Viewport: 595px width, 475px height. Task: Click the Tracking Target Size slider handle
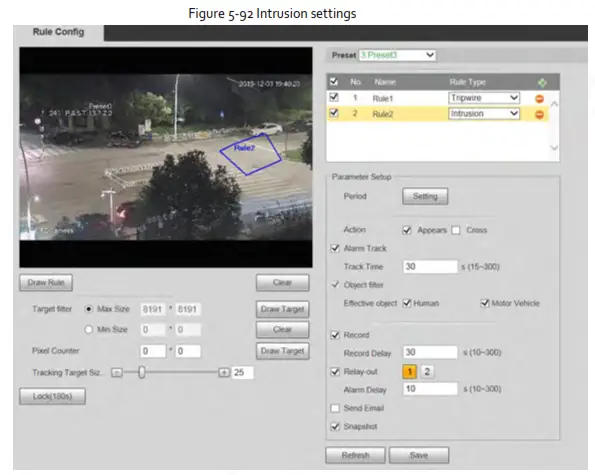(142, 372)
